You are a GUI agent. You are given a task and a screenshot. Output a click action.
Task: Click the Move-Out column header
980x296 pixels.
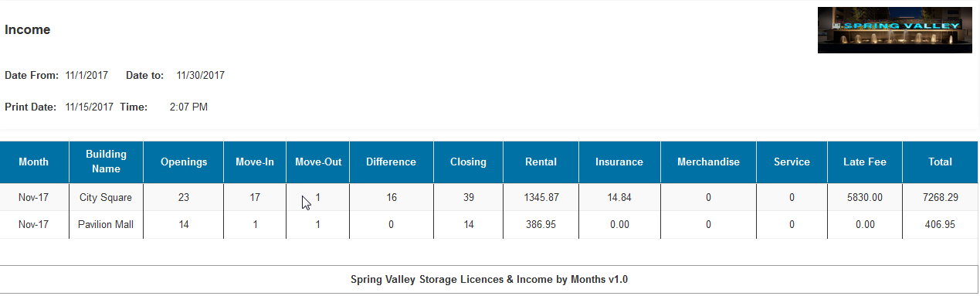point(318,162)
